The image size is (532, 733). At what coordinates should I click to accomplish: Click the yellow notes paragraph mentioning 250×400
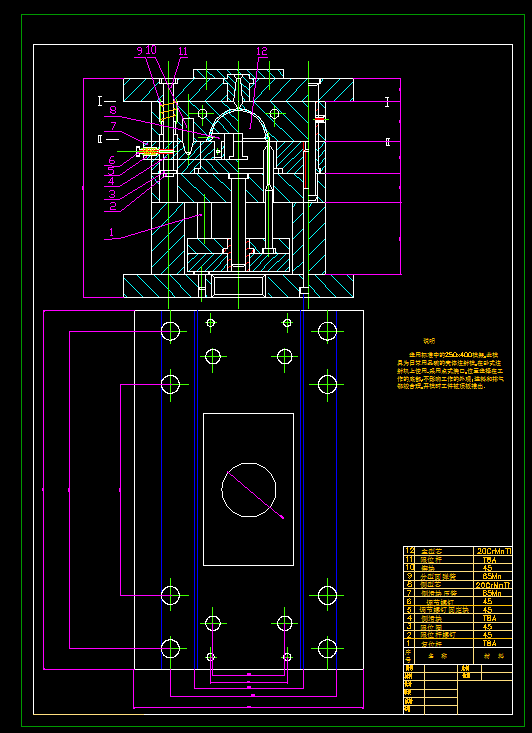[x=450, y=371]
